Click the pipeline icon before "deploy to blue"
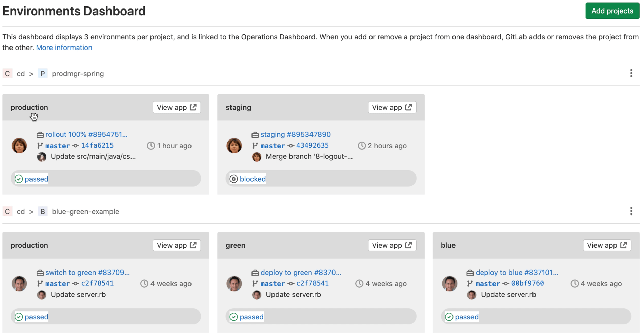644x336 pixels. pos(470,272)
